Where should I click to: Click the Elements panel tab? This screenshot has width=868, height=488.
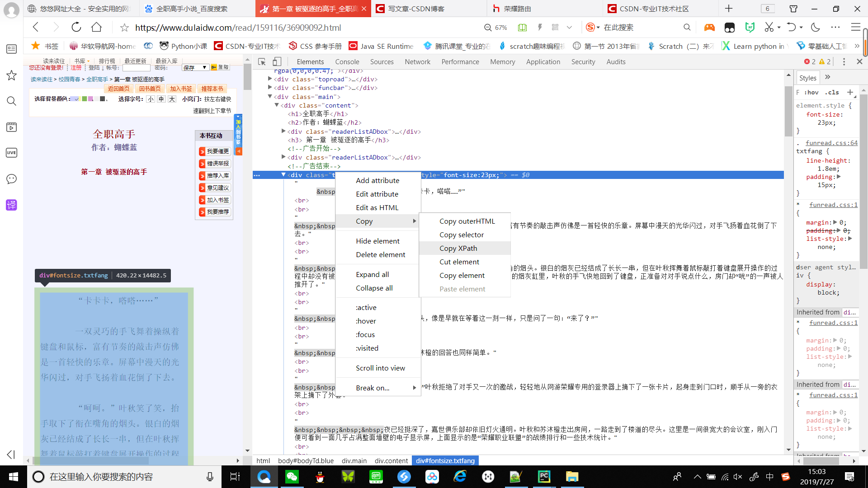pyautogui.click(x=310, y=61)
